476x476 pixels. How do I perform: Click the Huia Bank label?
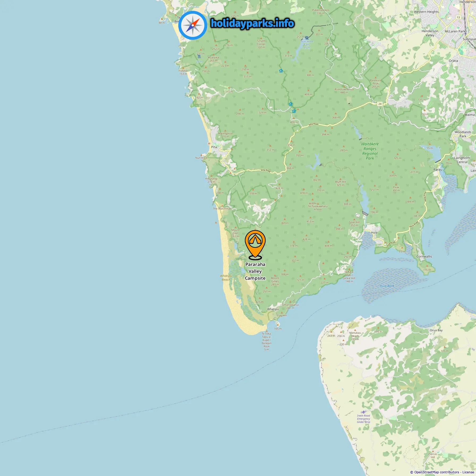pos(387,286)
